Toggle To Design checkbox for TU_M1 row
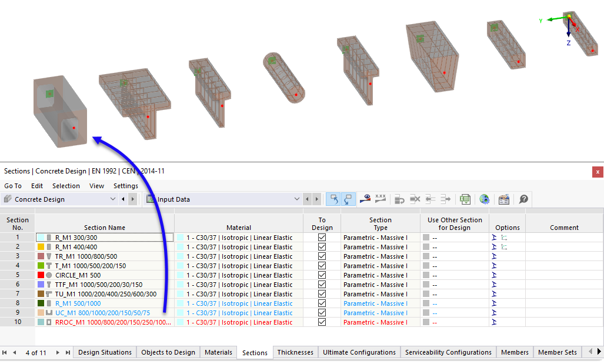Image resolution: width=604 pixels, height=364 pixels. tap(322, 294)
